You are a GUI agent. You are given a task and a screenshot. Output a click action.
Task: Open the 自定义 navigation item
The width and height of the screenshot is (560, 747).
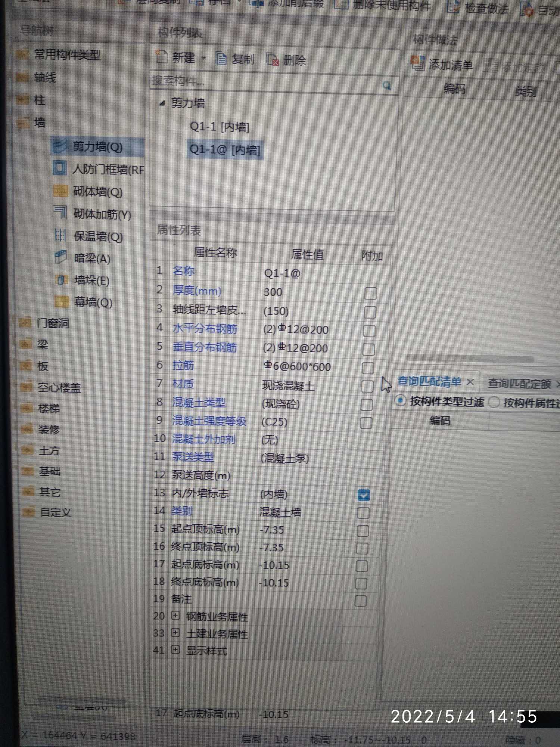pos(55,512)
